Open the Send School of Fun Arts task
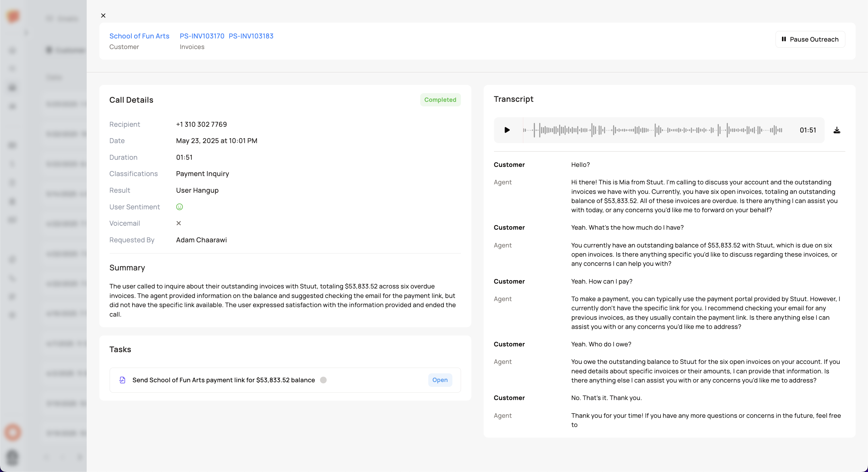Image resolution: width=868 pixels, height=472 pixels. [223, 380]
